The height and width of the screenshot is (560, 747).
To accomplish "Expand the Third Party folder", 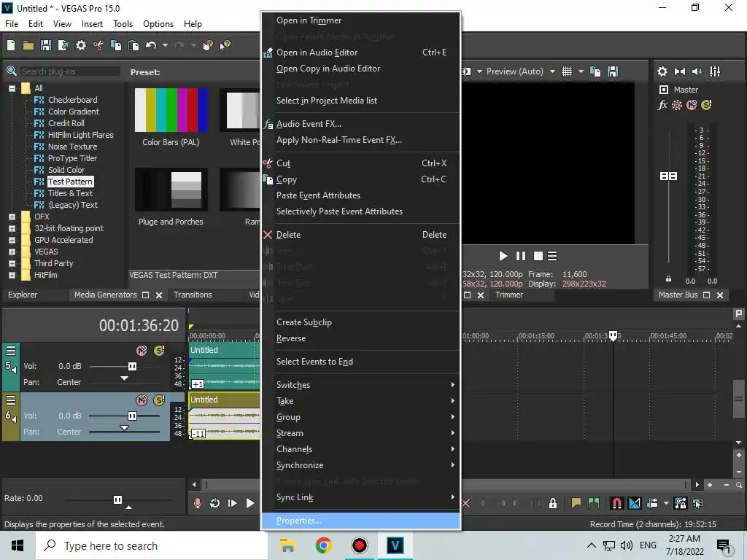I will coord(12,263).
